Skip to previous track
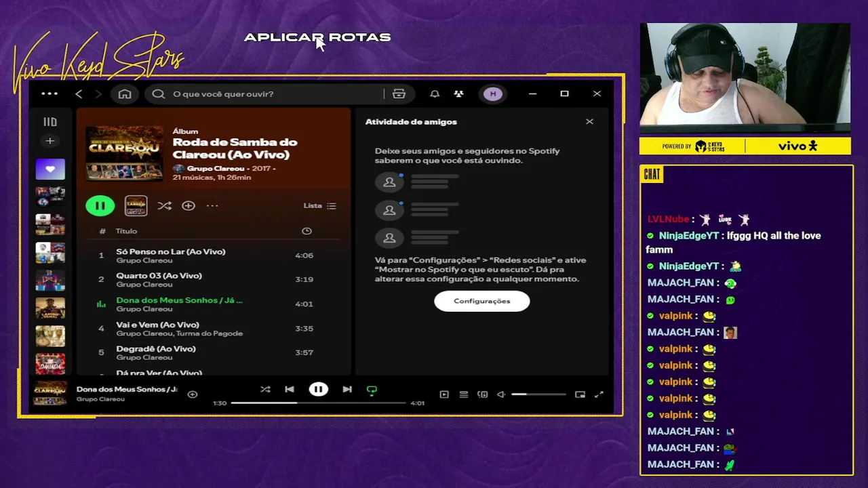868x488 pixels. (x=290, y=389)
